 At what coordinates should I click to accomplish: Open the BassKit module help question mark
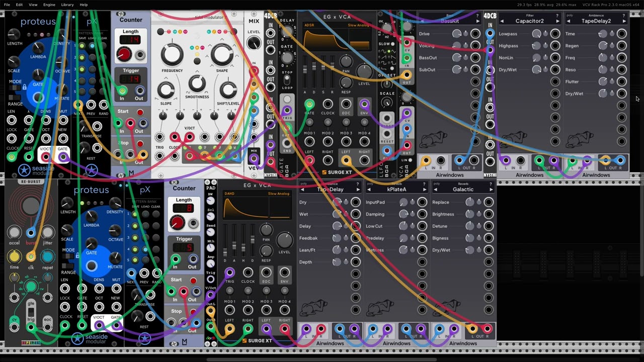click(x=478, y=16)
